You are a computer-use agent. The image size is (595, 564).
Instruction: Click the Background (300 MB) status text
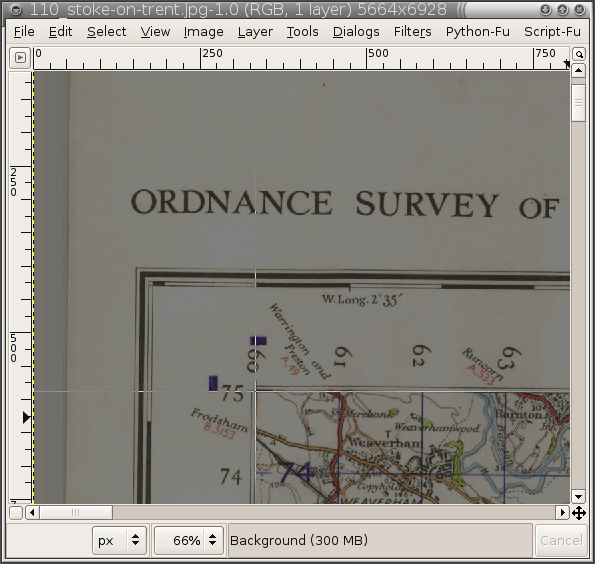tap(299, 540)
